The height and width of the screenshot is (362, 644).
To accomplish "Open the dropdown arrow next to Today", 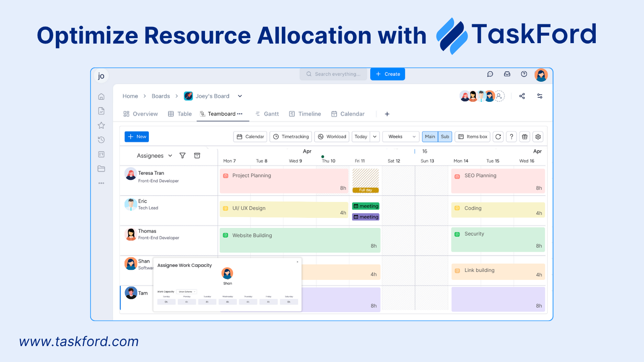I will (375, 137).
